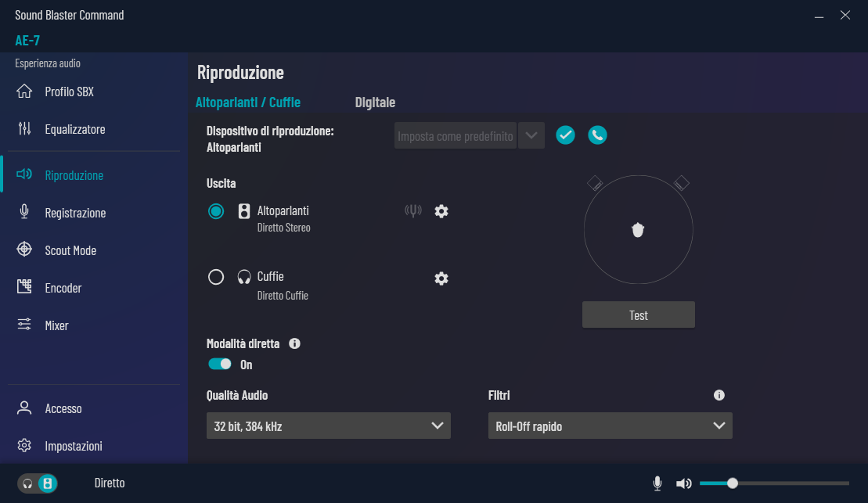Go to Impostazioni in the sidebar

pos(73,446)
